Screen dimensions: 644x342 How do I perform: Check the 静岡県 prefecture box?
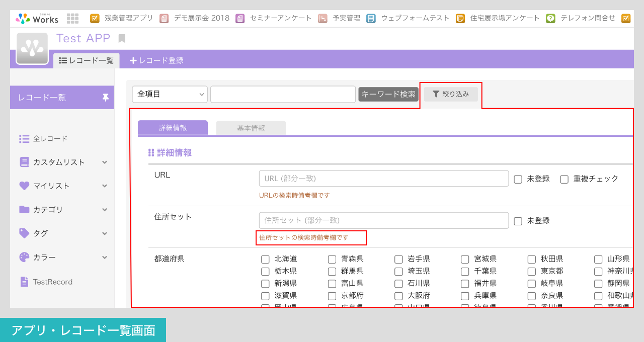tap(598, 284)
